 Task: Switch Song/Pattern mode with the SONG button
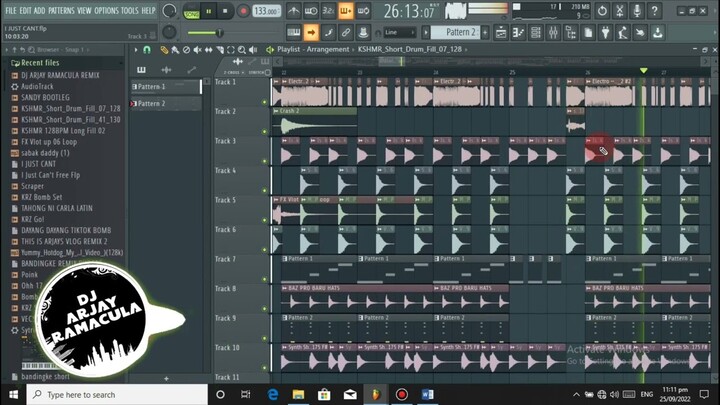coord(191,12)
